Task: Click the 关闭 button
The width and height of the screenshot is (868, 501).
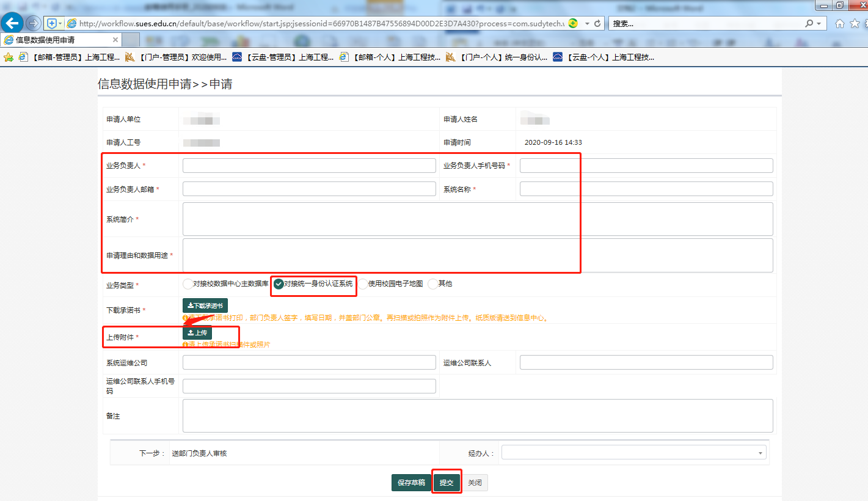Action: click(x=475, y=483)
